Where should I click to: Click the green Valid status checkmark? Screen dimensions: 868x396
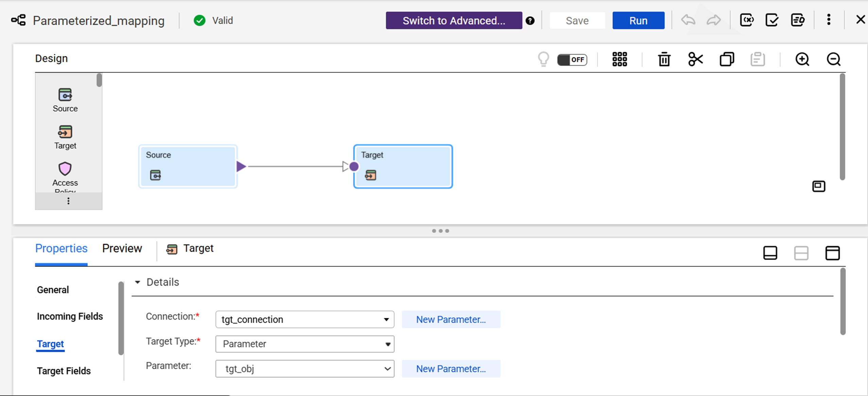(199, 20)
